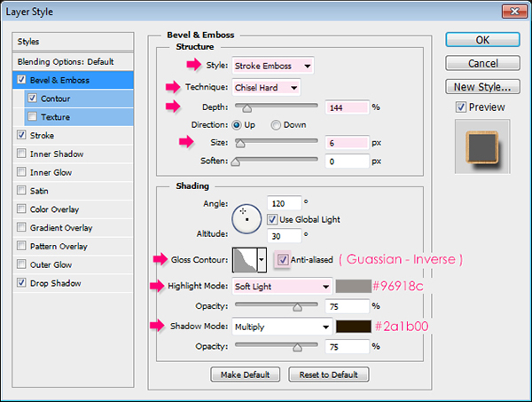Image resolution: width=532 pixels, height=402 pixels.
Task: Select Blending Options: Default
Action: click(66, 61)
